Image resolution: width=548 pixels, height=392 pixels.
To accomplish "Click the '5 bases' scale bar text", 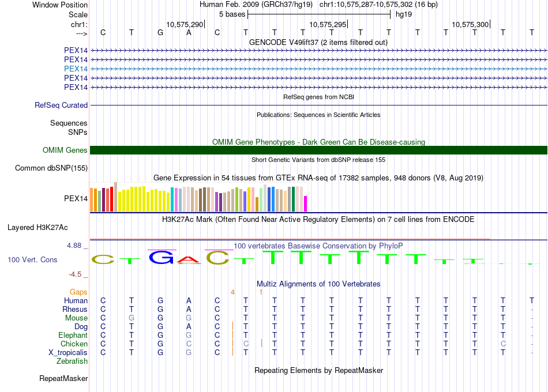I will [x=232, y=14].
